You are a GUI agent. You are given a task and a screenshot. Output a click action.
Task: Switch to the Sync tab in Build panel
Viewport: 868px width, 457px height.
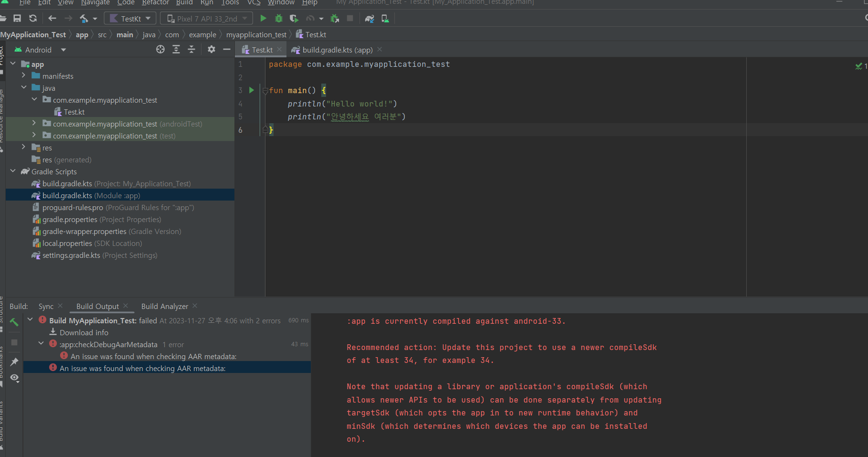(x=46, y=306)
